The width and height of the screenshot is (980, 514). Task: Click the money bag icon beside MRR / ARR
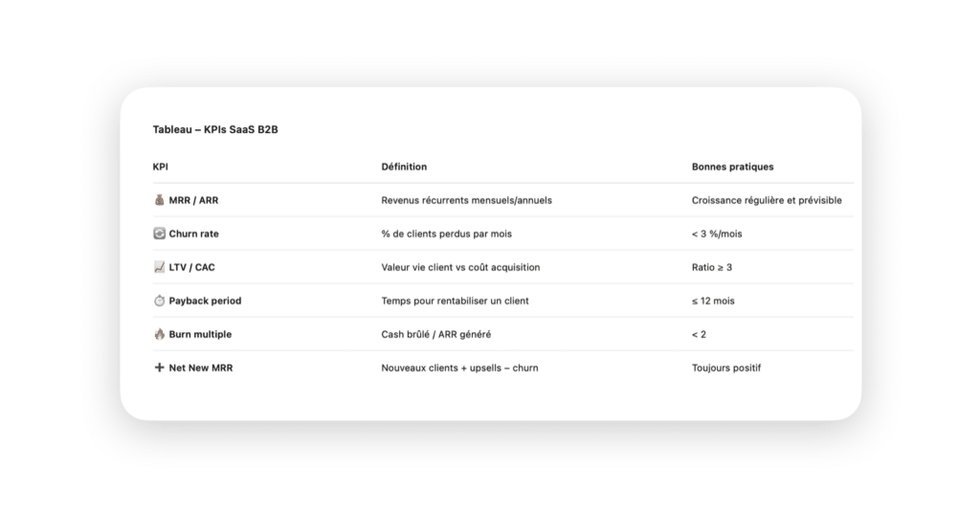(x=160, y=200)
